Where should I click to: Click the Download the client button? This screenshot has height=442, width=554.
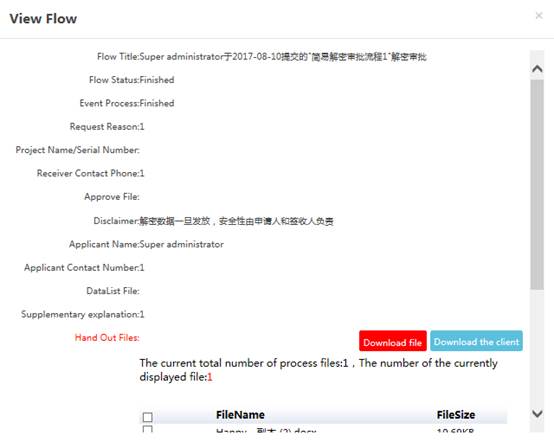[476, 341]
